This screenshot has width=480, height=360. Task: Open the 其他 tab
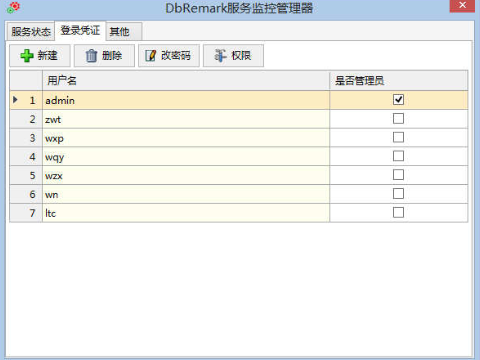124,32
